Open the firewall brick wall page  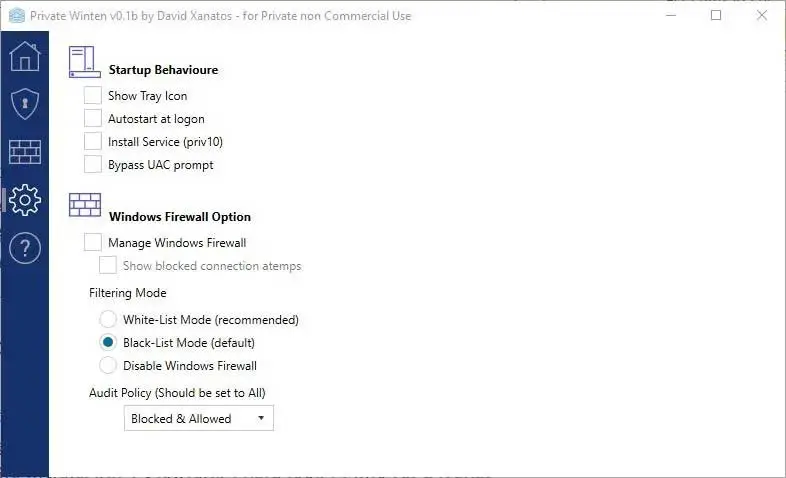pyautogui.click(x=24, y=152)
